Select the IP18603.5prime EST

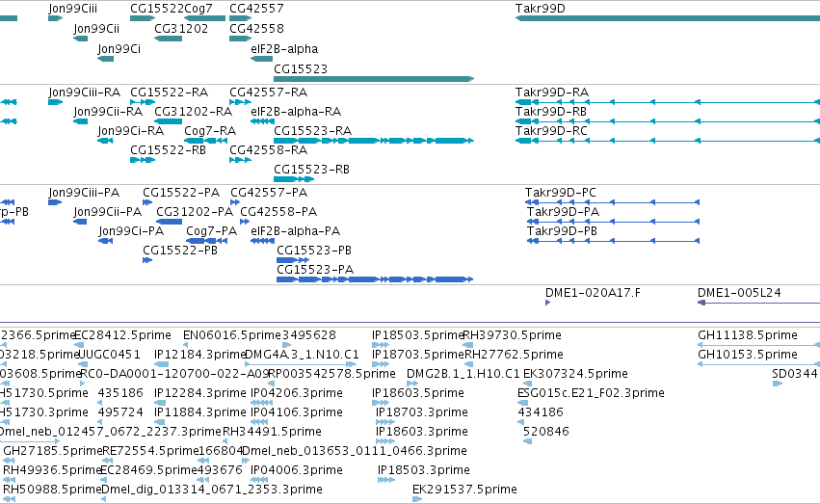[381, 403]
